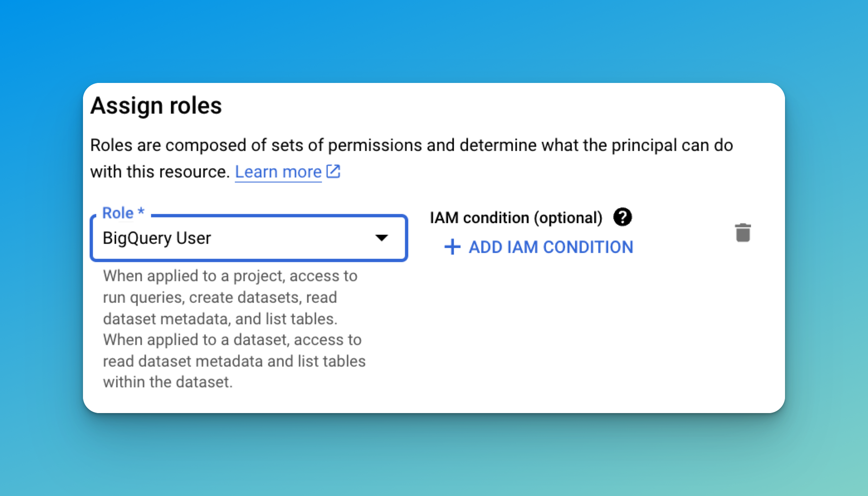Click 'run queries, create datasets, read' helper line
868x496 pixels.
click(x=220, y=297)
